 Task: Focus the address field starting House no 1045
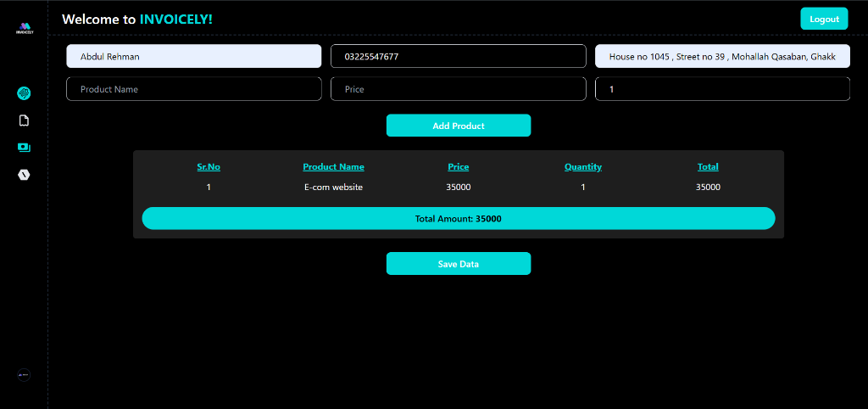point(722,57)
